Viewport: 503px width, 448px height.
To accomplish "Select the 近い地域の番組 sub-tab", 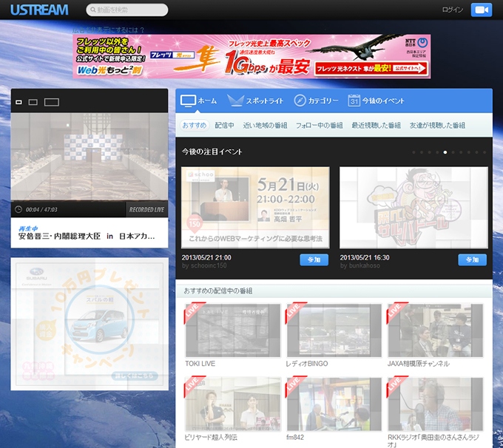I will [265, 125].
